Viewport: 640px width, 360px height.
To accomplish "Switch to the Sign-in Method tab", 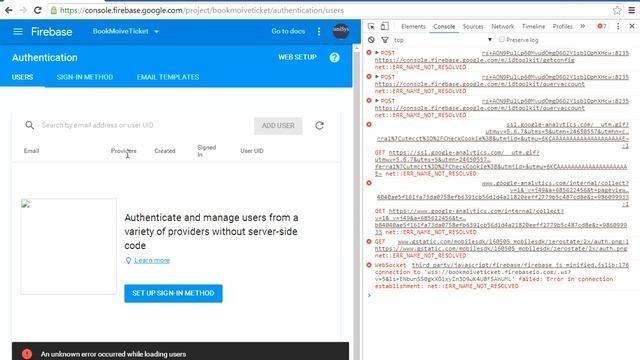I will (x=85, y=77).
